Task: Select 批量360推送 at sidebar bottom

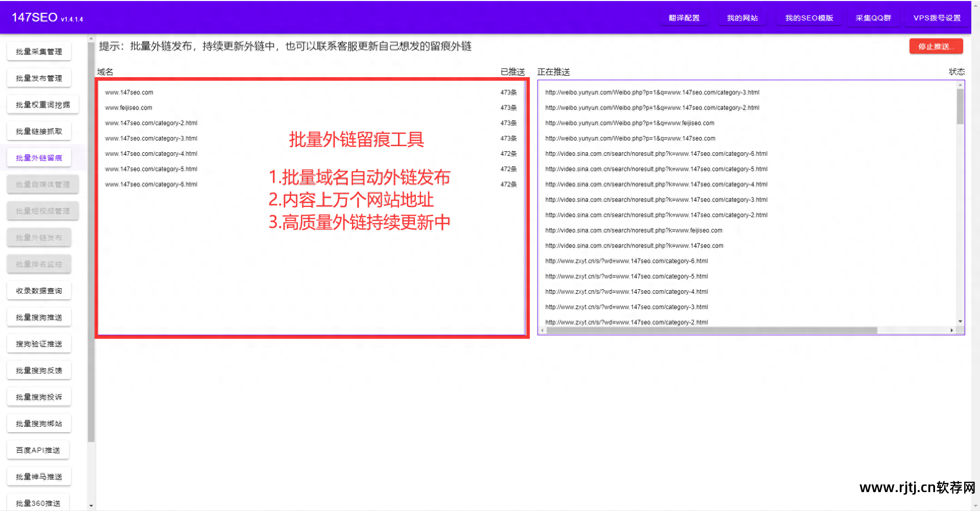Action: [38, 502]
